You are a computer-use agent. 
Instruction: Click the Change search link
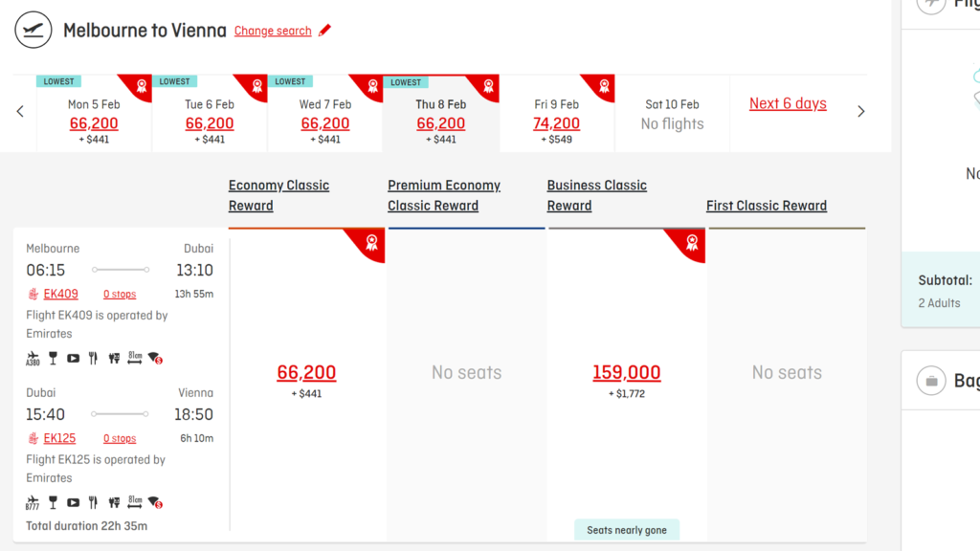coord(273,31)
